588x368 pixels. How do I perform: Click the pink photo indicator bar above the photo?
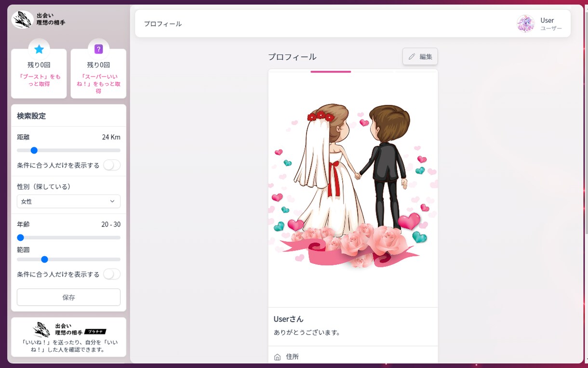(x=331, y=71)
